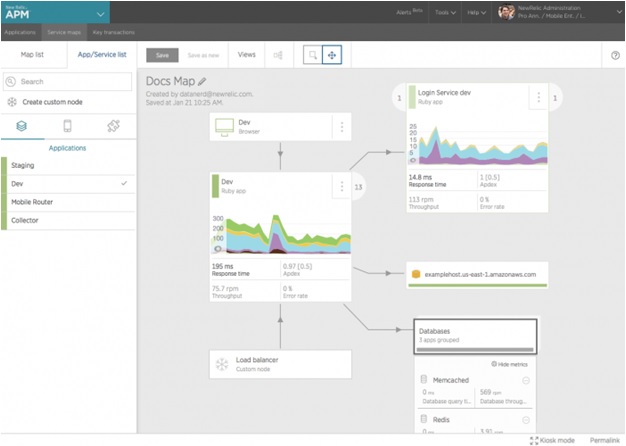Select the Applications layers icon tab
This screenshot has width=626, height=446.
point(22,126)
